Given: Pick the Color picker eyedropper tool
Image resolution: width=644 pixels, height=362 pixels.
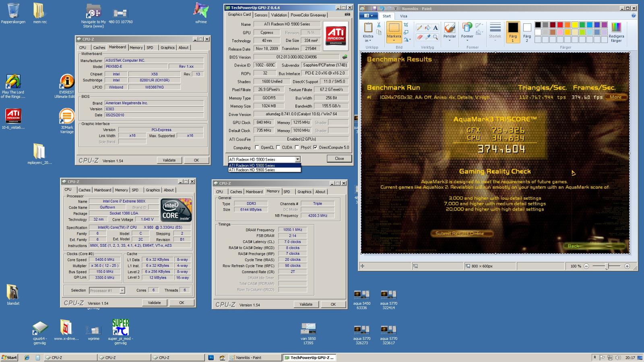Looking at the screenshot, I should click(x=427, y=37).
